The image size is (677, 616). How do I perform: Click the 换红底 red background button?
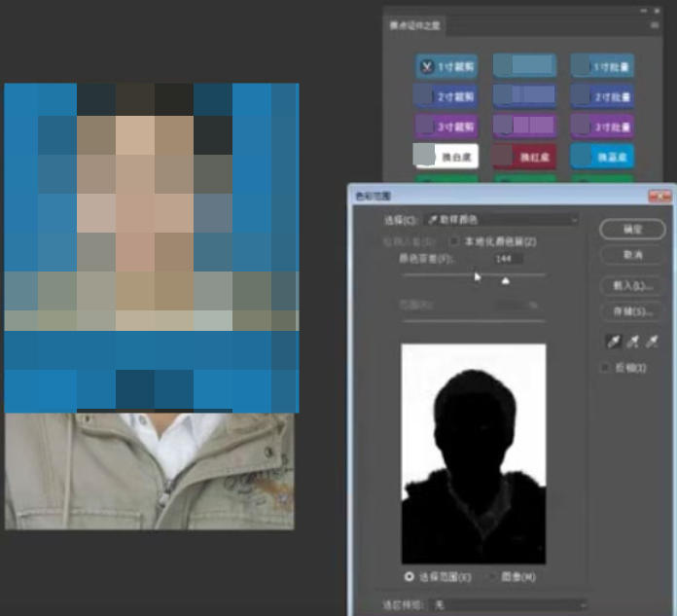524,157
